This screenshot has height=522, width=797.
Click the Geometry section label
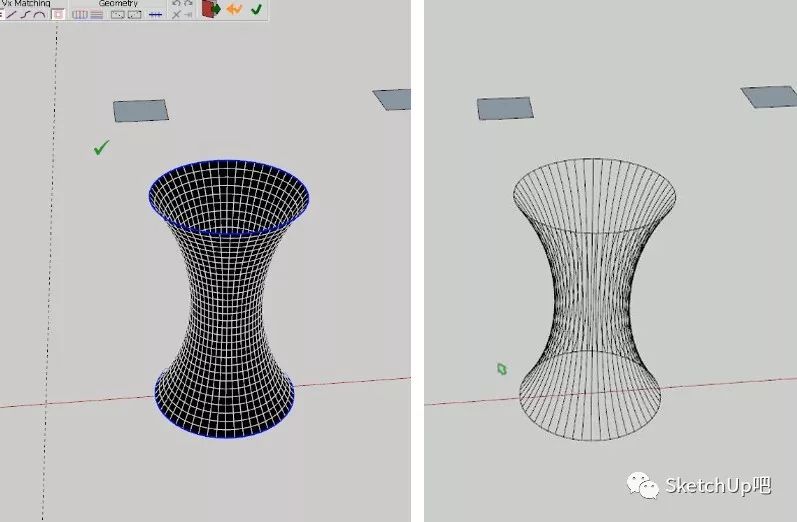tap(118, 3)
